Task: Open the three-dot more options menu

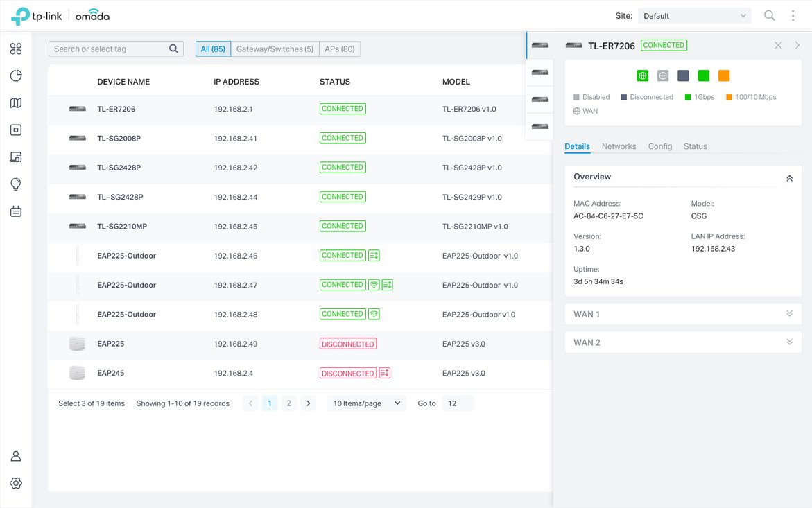Action: click(793, 15)
